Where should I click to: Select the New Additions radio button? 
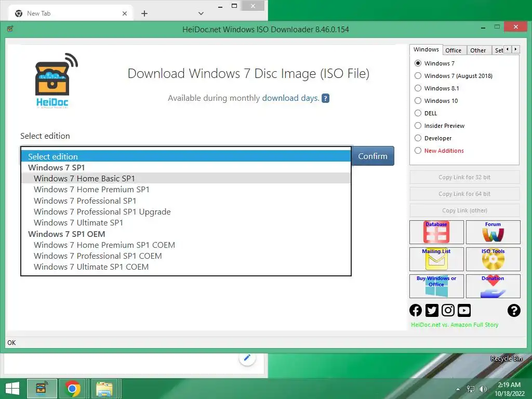coord(418,150)
